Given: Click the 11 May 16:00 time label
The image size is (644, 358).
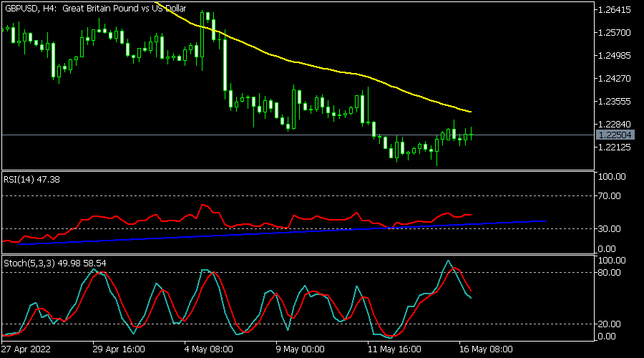Looking at the screenshot, I should point(394,349).
